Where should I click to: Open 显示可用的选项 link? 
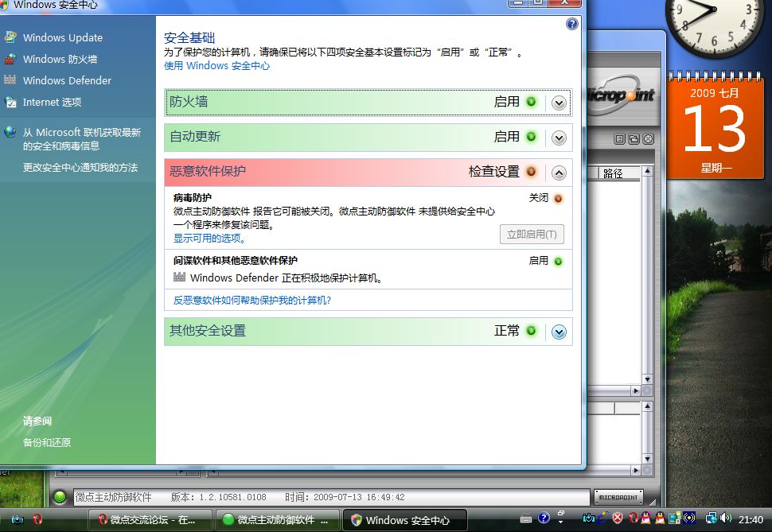209,239
